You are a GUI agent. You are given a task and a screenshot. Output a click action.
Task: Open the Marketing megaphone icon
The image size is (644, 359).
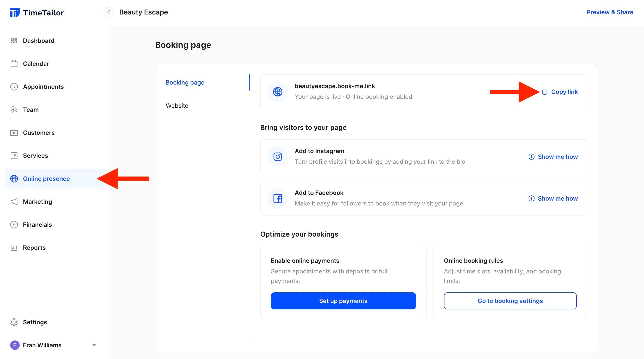14,202
